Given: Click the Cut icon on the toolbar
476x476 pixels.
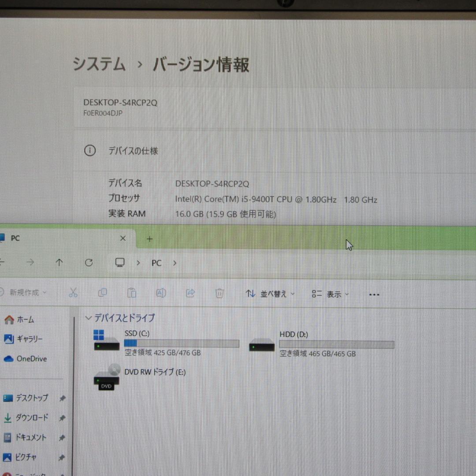Looking at the screenshot, I should [73, 293].
